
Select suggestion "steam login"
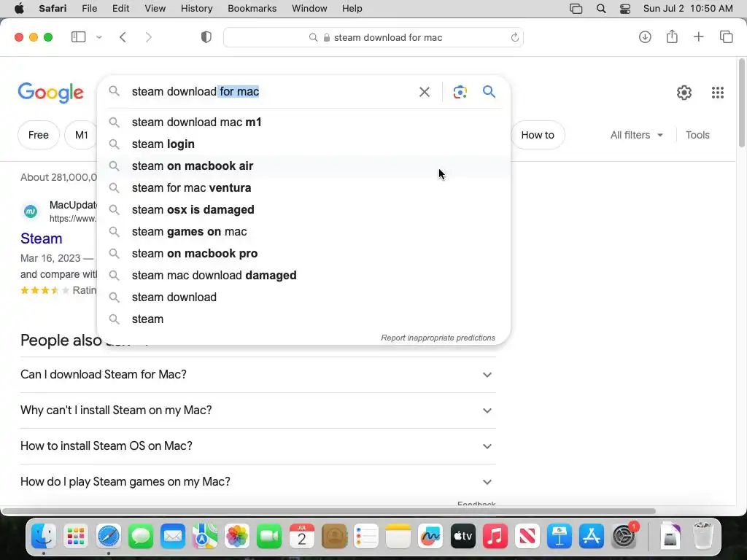point(303,144)
